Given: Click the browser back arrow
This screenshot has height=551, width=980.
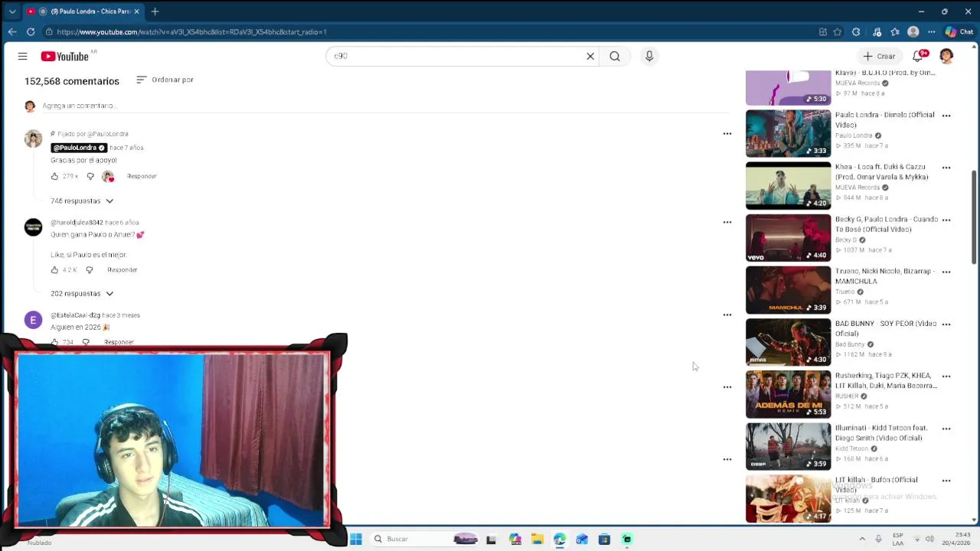Looking at the screenshot, I should click(x=11, y=31).
